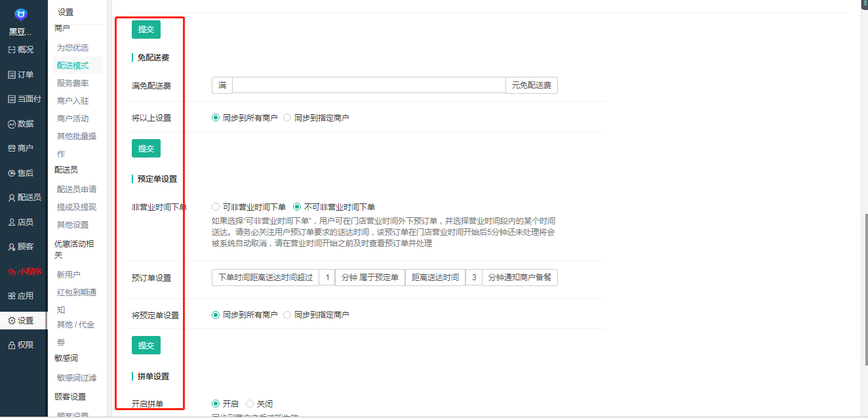
Task: Open 提成及提现 submenu item
Action: coord(77,207)
